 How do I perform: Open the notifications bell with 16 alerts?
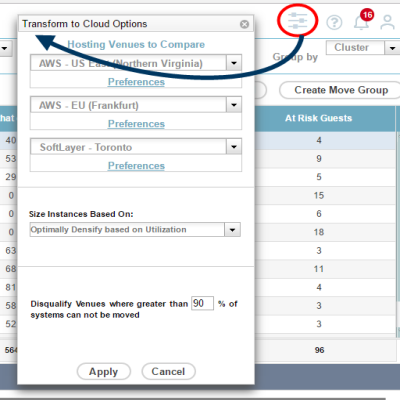click(x=361, y=22)
